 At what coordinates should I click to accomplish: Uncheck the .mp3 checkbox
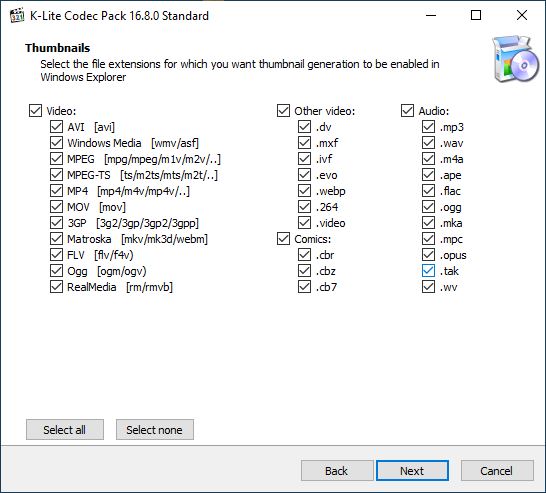coord(429,127)
